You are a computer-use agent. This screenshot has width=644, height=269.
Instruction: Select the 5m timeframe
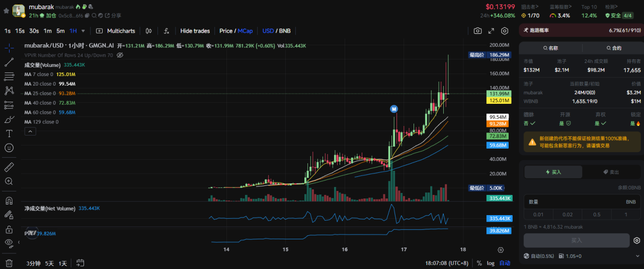pyautogui.click(x=60, y=31)
